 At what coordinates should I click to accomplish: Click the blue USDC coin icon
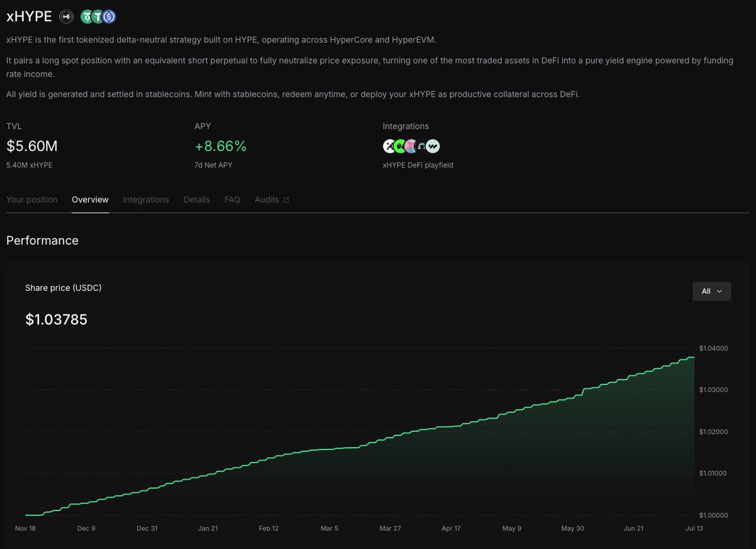109,17
